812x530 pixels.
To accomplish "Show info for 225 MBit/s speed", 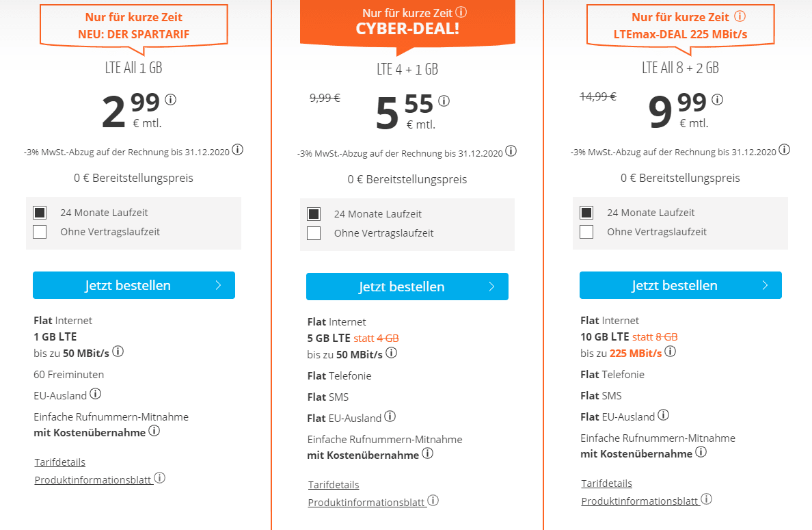I will tap(670, 352).
